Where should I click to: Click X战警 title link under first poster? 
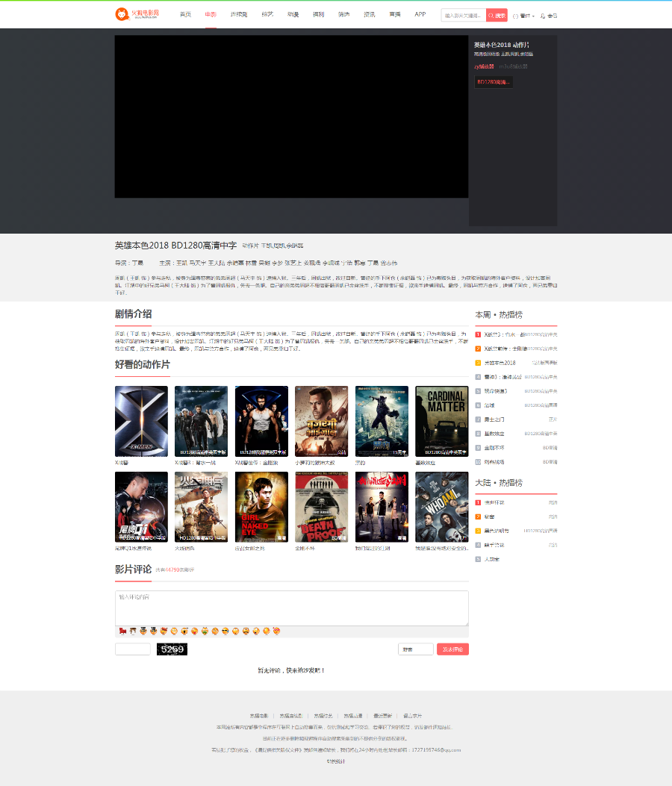122,463
